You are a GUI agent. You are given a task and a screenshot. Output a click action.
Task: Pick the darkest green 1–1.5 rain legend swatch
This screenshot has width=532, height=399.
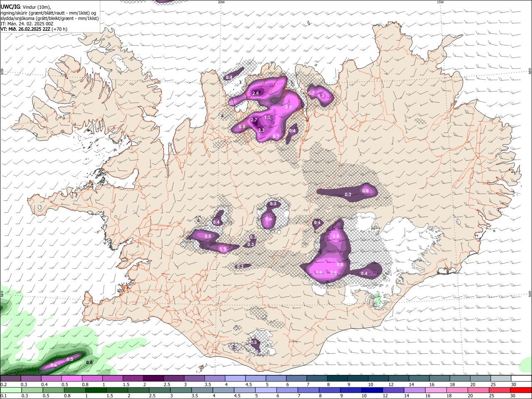point(96,390)
